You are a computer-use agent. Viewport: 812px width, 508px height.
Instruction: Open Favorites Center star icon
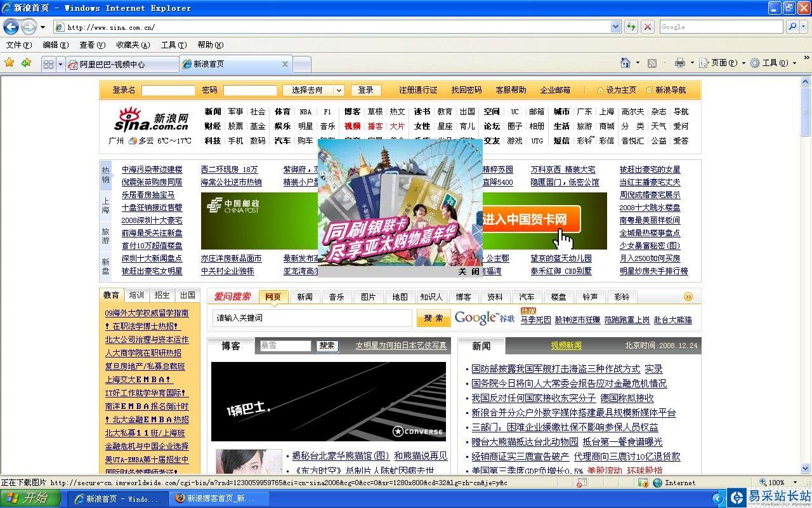tap(10, 63)
